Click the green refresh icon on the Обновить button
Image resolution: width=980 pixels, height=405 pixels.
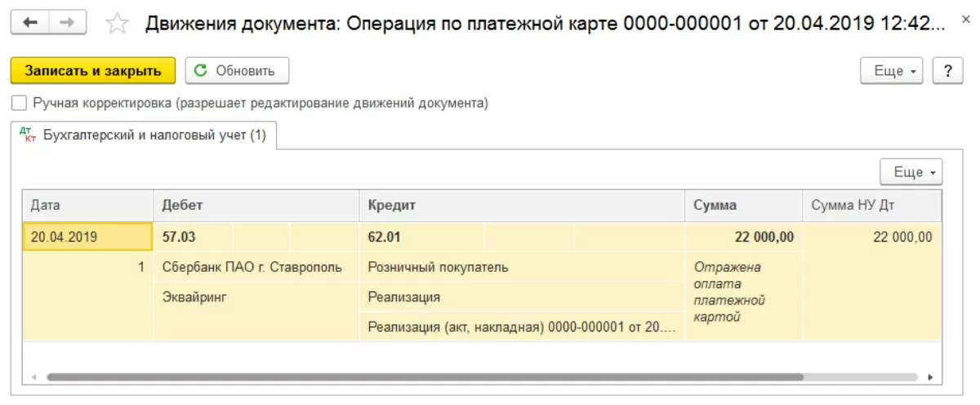pyautogui.click(x=201, y=71)
